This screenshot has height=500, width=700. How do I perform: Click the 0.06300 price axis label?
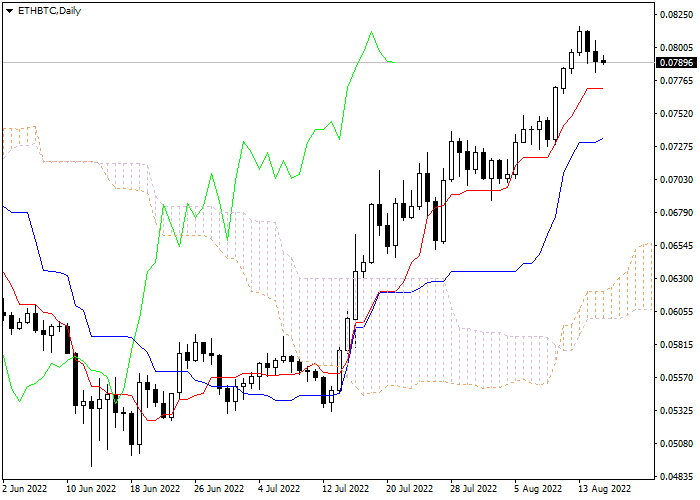coord(677,279)
